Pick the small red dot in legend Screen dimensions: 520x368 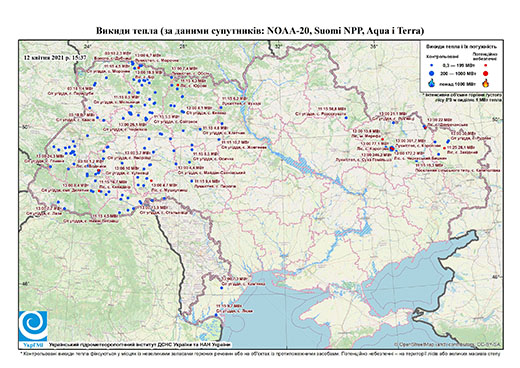click(486, 65)
